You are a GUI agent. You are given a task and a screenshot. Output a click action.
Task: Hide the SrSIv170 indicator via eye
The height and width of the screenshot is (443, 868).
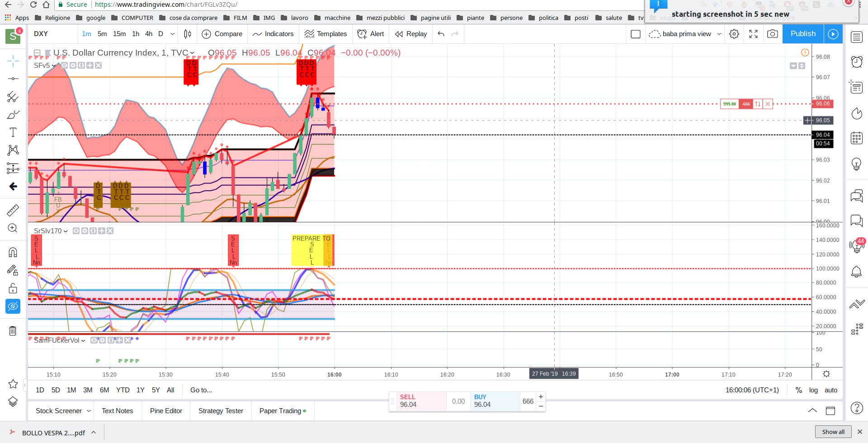pyautogui.click(x=76, y=231)
